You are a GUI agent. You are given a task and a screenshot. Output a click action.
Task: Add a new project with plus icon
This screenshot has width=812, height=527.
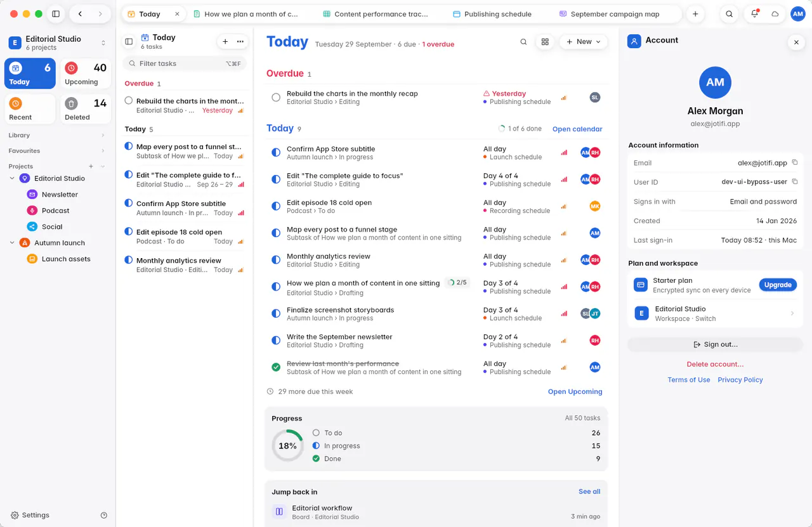tap(91, 166)
